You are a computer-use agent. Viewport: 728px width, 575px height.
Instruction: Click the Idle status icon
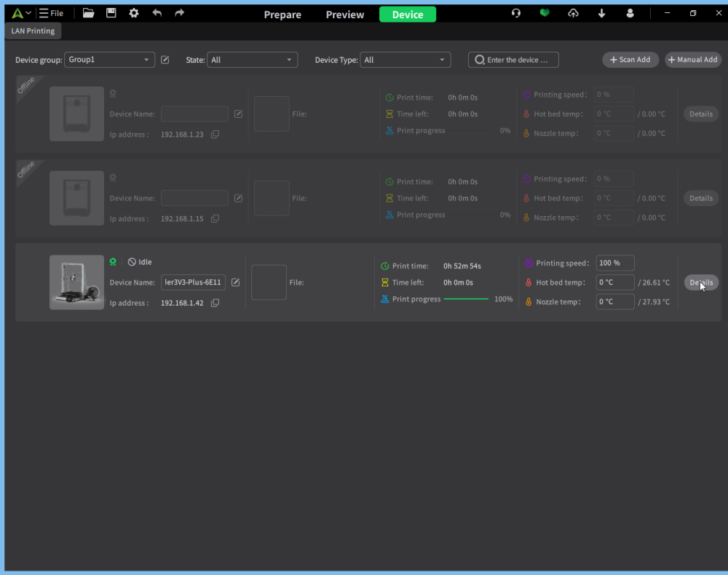pos(132,262)
